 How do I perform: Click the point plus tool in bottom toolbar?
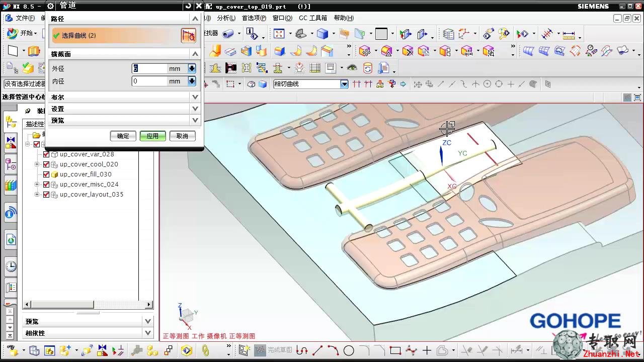tap(427, 350)
